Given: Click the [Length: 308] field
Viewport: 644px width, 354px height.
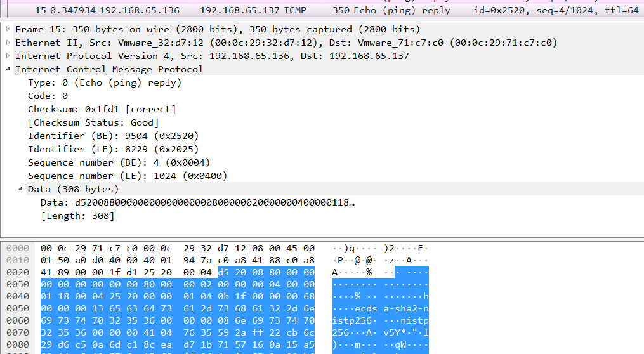Looking at the screenshot, I should click(77, 216).
